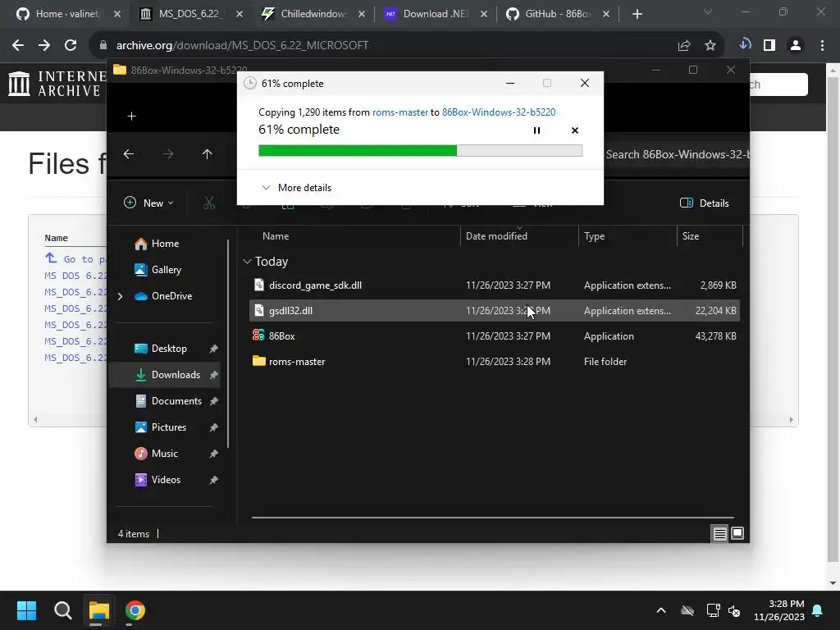Toggle Chrome side panel
Screen dimensions: 840x630
[769, 46]
